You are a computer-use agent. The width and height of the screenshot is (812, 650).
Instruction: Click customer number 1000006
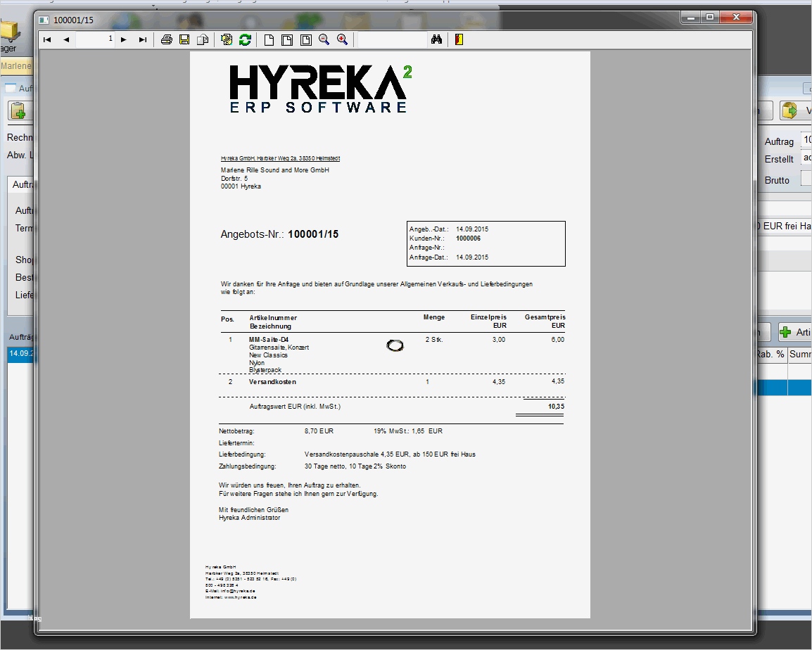coord(468,238)
